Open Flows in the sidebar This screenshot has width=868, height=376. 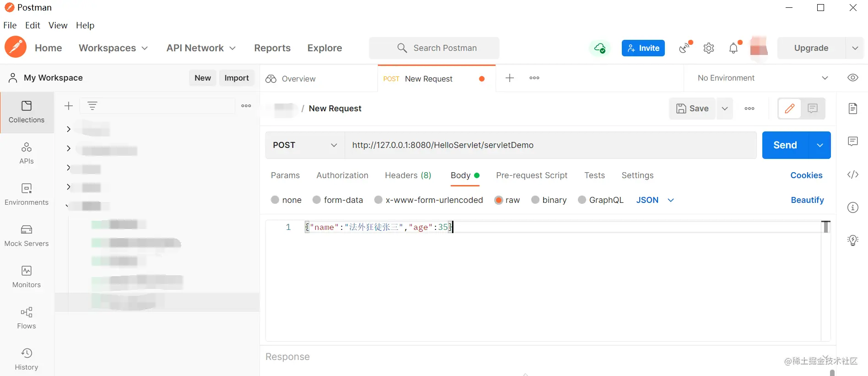coord(27,318)
